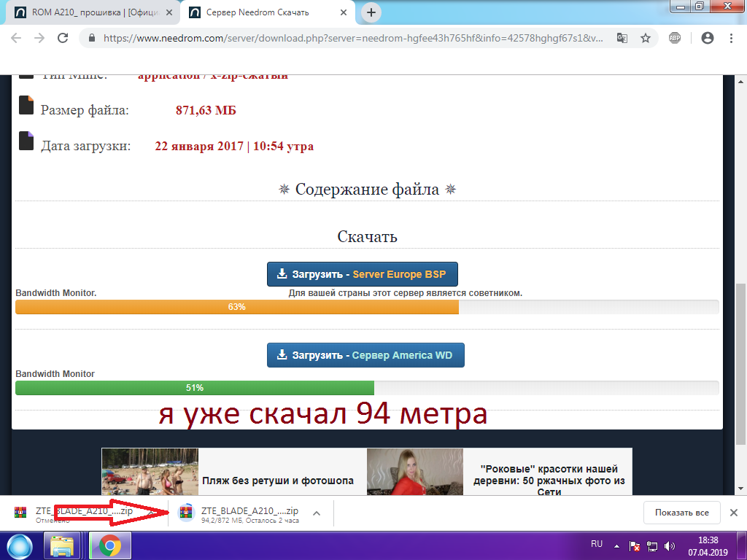Close the downloads bar

[x=734, y=513]
